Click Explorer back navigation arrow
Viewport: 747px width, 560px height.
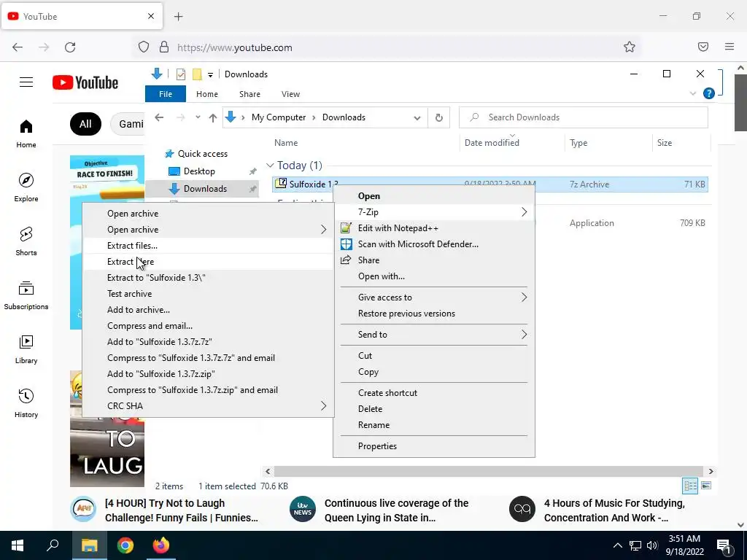(159, 117)
